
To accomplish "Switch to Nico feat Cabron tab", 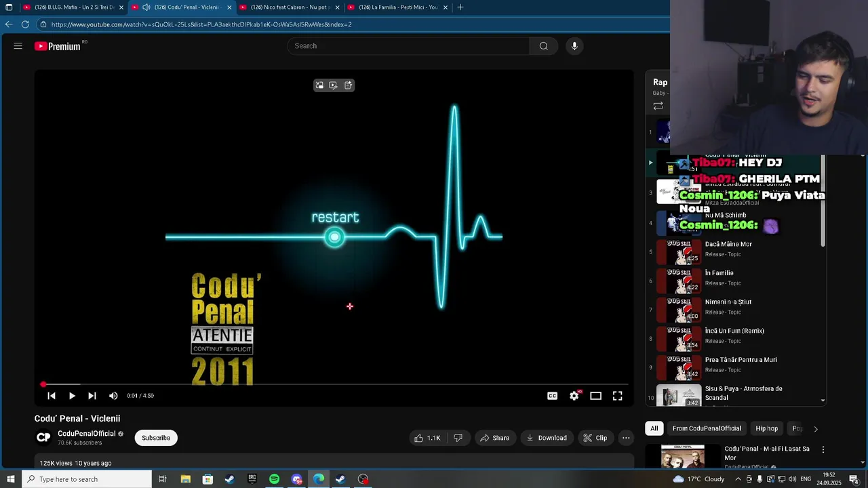I will pos(290,7).
